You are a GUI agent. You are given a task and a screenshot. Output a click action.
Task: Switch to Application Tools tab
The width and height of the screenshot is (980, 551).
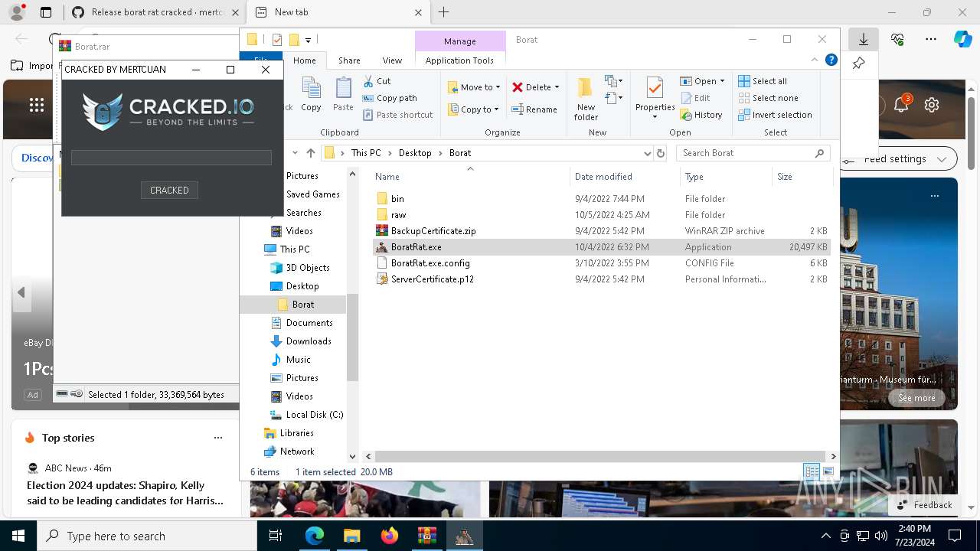(459, 60)
